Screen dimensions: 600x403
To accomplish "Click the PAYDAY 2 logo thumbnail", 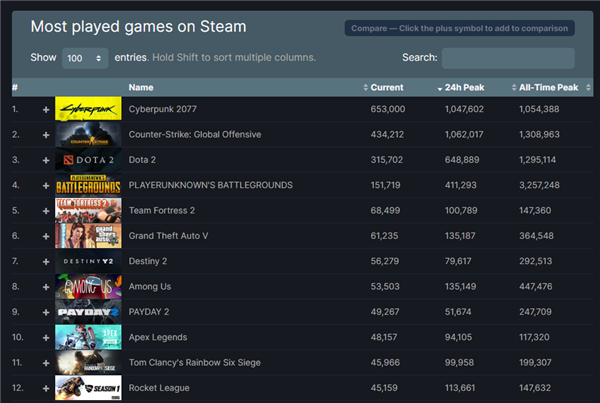I will (88, 312).
